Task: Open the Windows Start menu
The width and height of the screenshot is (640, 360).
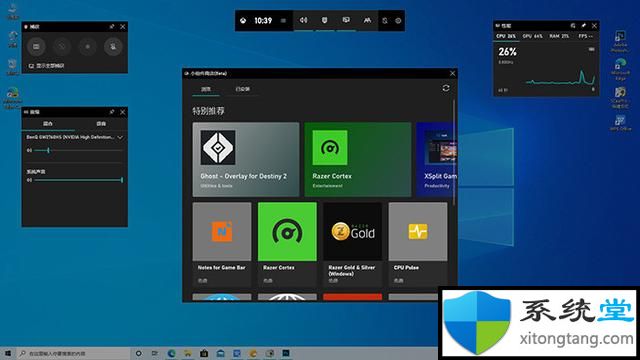Action: click(x=7, y=353)
